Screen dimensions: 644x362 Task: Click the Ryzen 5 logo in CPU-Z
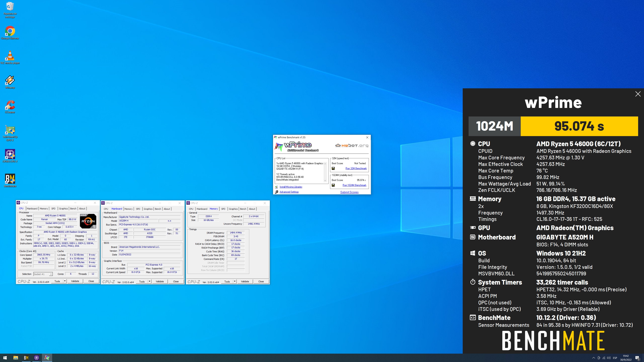point(88,221)
